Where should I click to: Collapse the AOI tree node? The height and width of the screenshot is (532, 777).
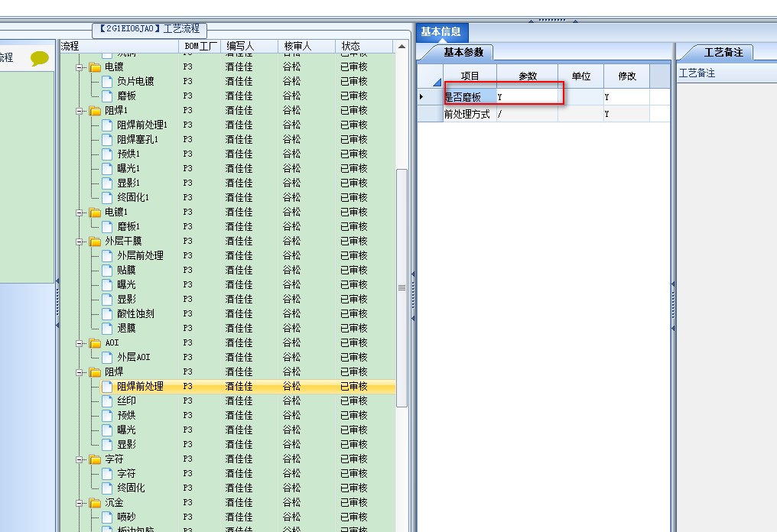coord(80,343)
